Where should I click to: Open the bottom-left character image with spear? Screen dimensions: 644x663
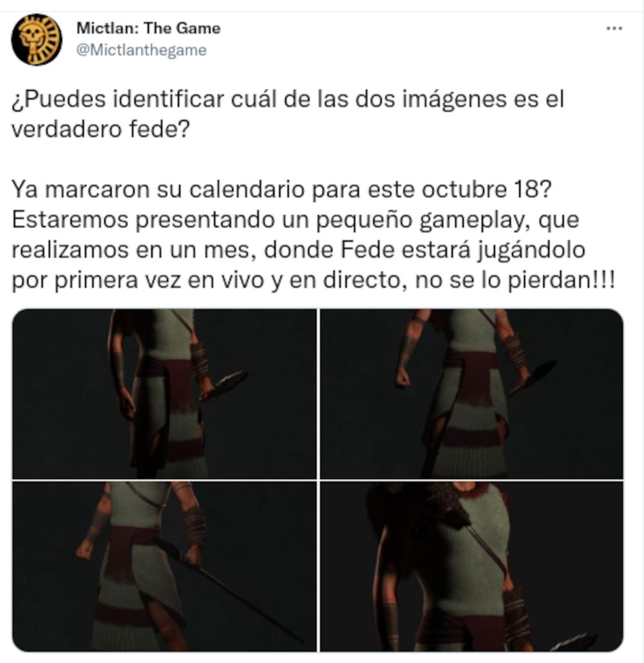pos(164,566)
